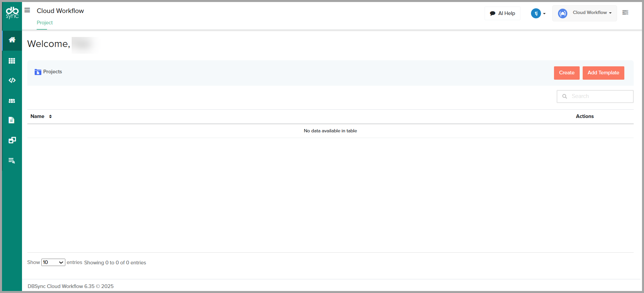Click the Create project button
This screenshot has height=293, width=644.
pos(566,73)
